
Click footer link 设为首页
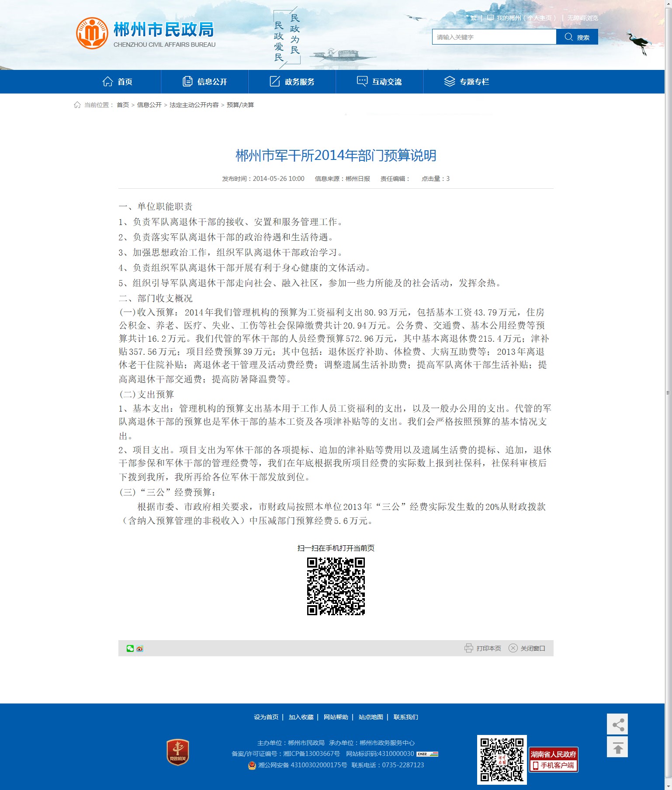click(266, 717)
